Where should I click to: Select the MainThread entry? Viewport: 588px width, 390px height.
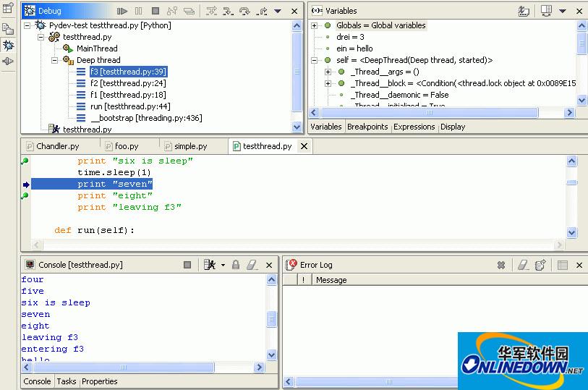pos(97,48)
